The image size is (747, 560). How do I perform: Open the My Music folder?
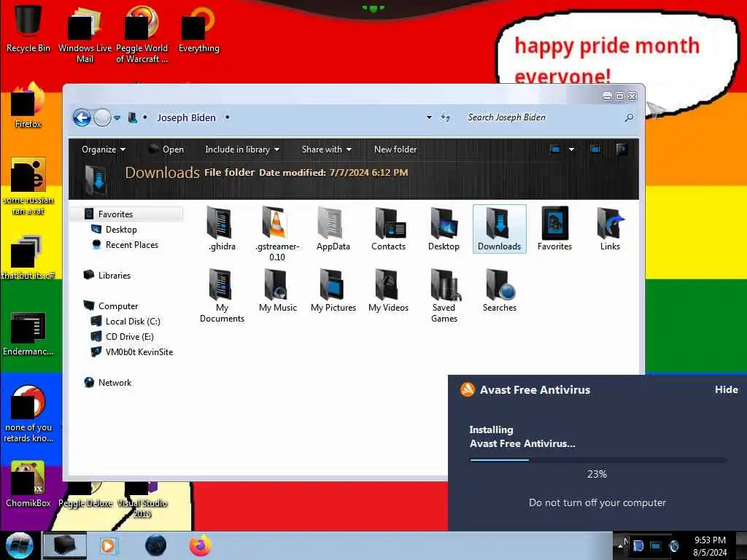278,291
